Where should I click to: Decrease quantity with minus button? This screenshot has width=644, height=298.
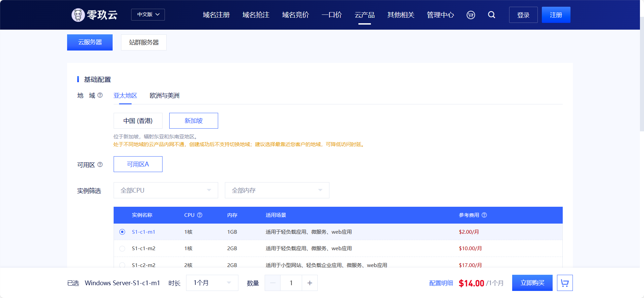tap(273, 283)
